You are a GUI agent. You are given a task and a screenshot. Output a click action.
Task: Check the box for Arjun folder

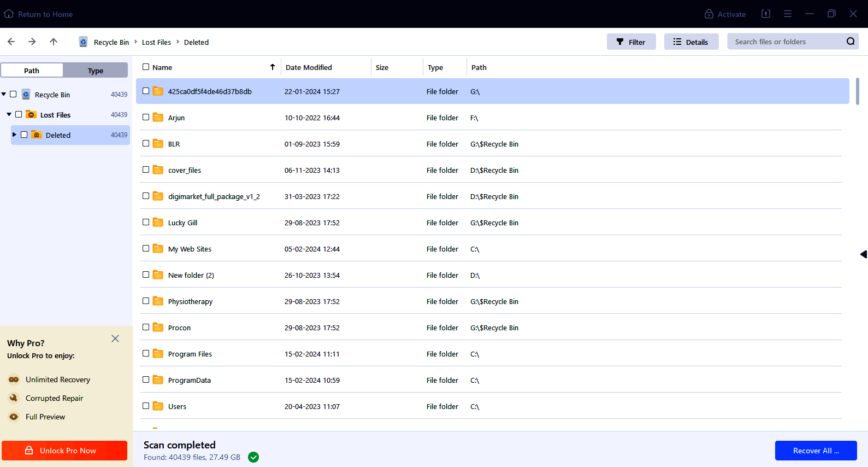point(146,118)
